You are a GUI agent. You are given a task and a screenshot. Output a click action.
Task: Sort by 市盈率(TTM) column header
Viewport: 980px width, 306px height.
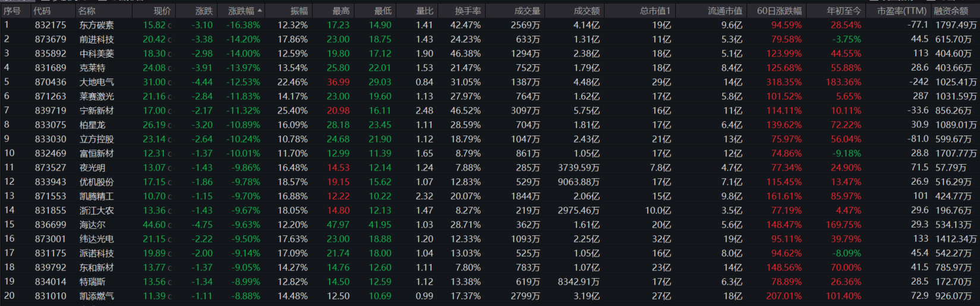click(902, 11)
